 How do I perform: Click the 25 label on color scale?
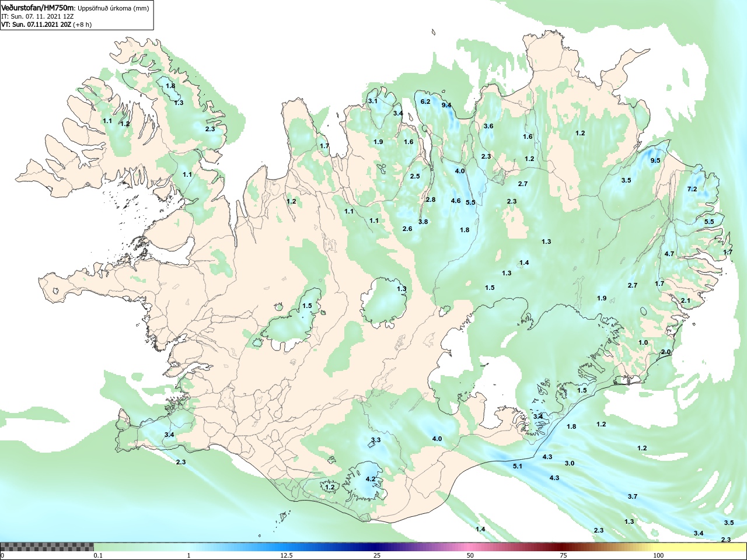(x=378, y=555)
